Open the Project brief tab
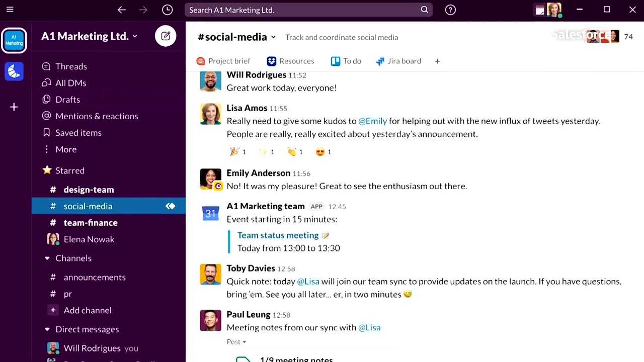The width and height of the screenshot is (644, 362). pos(223,61)
